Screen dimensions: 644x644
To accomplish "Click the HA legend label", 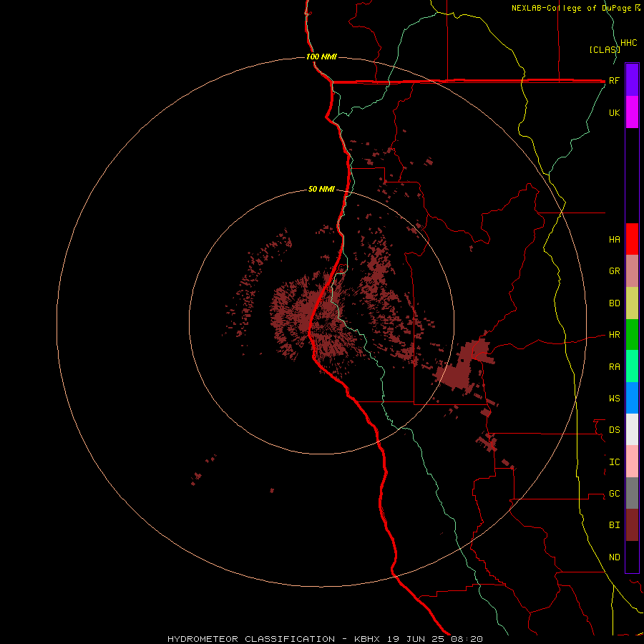I will pos(614,239).
